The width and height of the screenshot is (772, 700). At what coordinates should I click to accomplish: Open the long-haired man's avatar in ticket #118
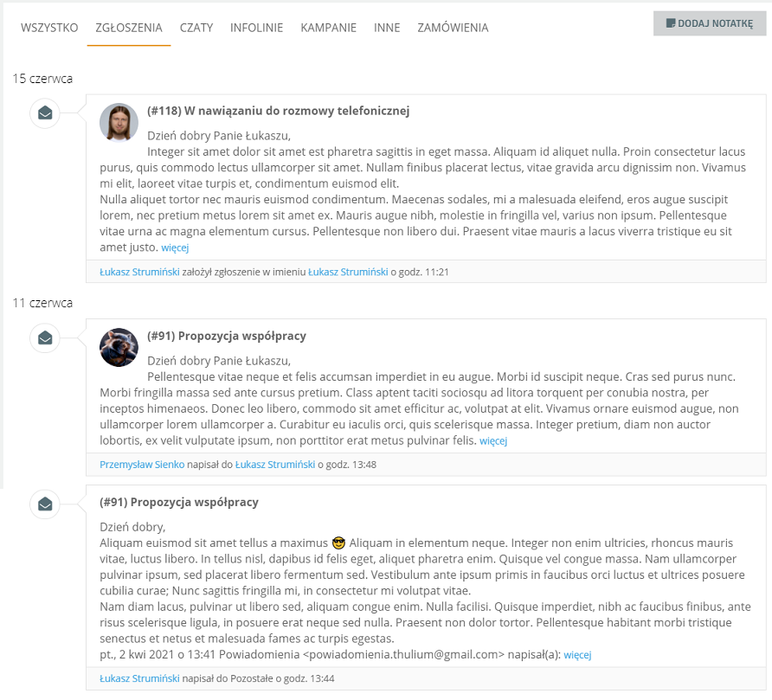[x=119, y=123]
